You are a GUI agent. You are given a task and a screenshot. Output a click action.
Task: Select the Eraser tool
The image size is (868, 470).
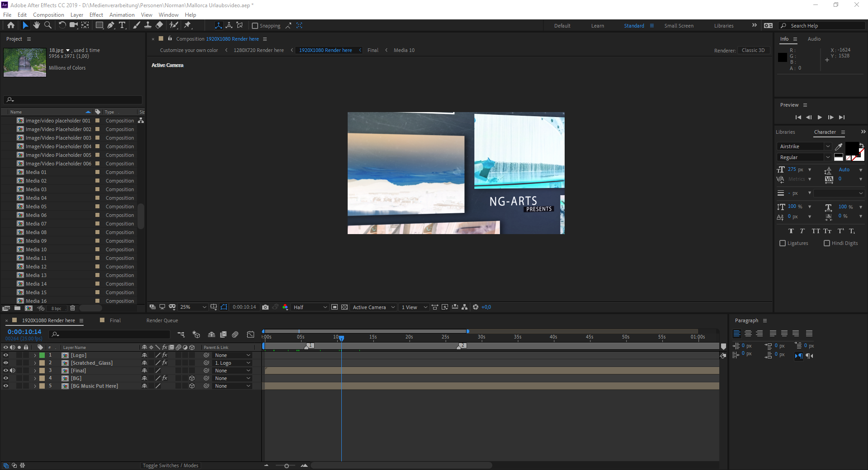pyautogui.click(x=159, y=25)
